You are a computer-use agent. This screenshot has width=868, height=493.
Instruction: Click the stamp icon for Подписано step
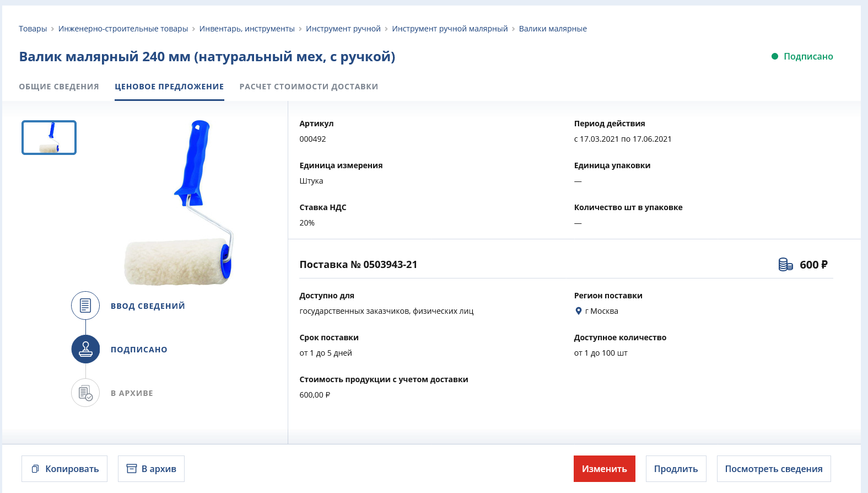point(85,349)
